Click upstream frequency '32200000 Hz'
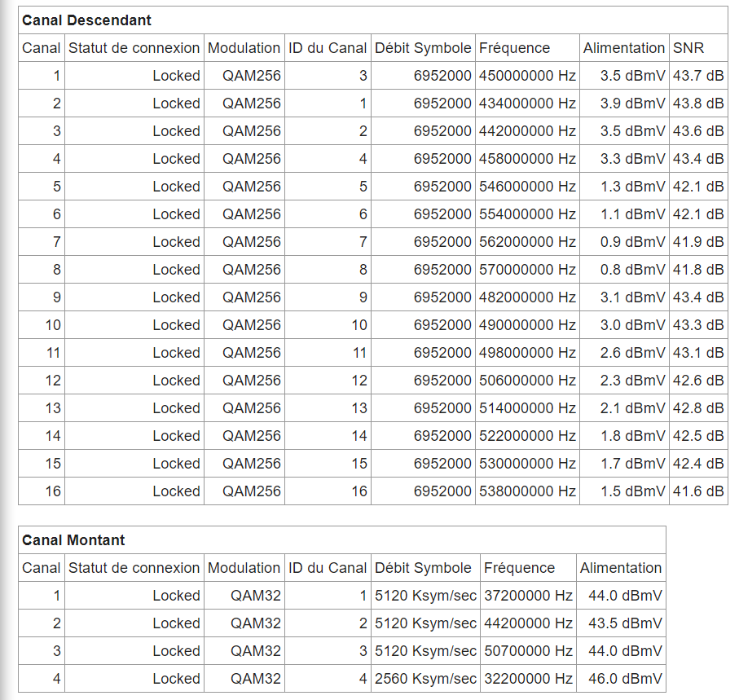 528,679
